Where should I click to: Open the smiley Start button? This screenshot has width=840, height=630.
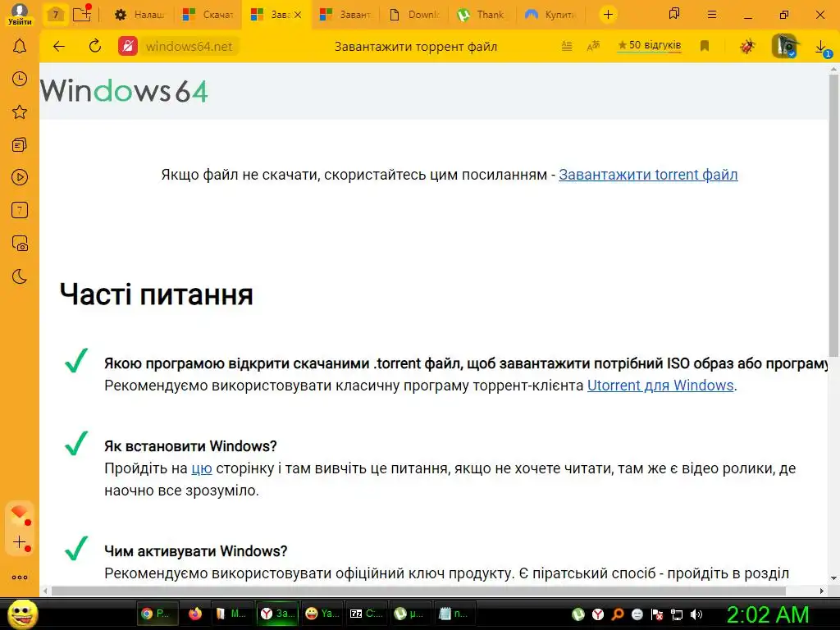click(x=22, y=614)
